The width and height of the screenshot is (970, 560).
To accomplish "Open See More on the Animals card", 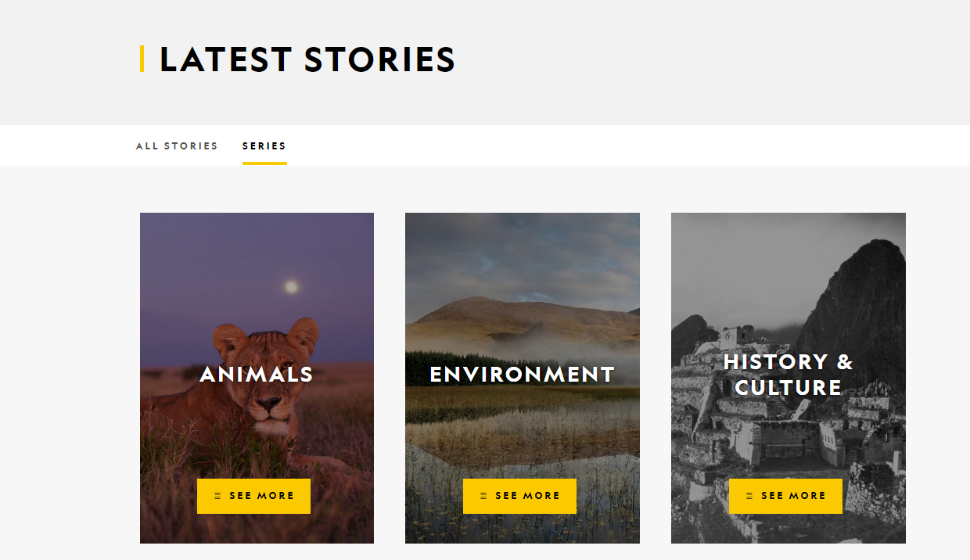I will tap(253, 496).
